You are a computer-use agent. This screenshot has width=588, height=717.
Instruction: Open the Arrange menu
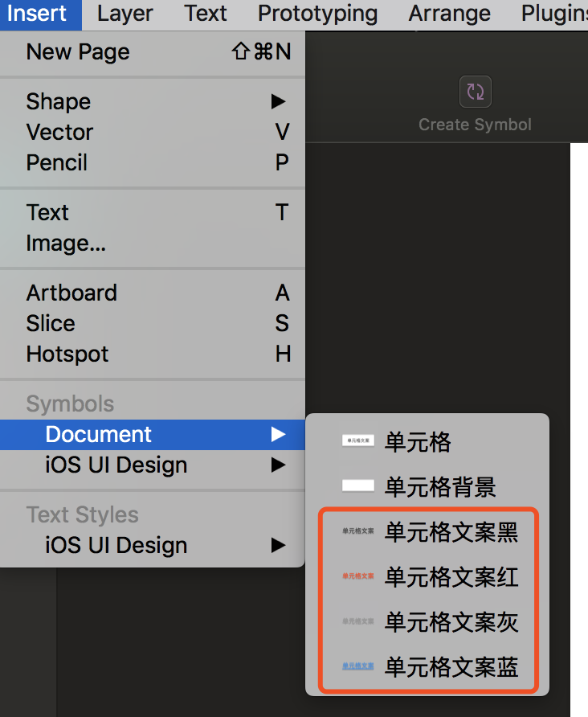449,14
